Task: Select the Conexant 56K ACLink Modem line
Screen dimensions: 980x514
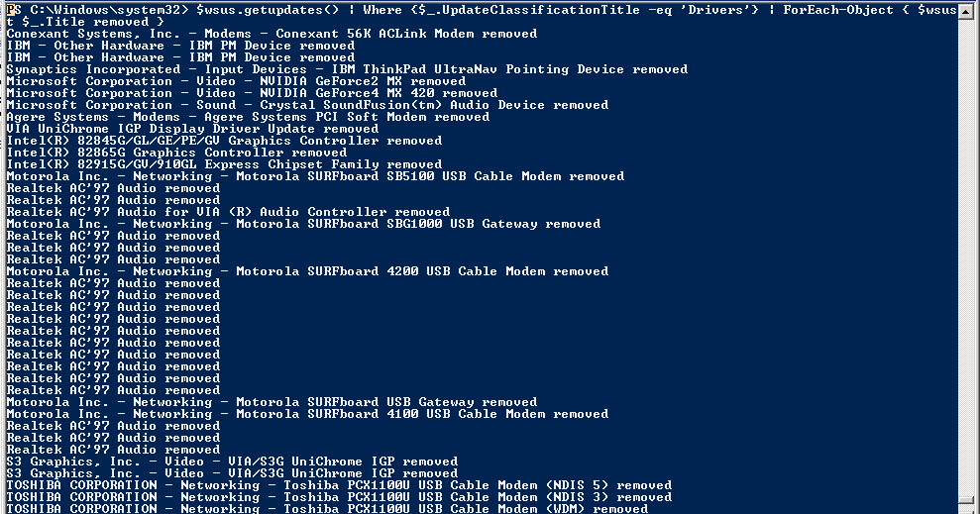Action: [x=272, y=34]
